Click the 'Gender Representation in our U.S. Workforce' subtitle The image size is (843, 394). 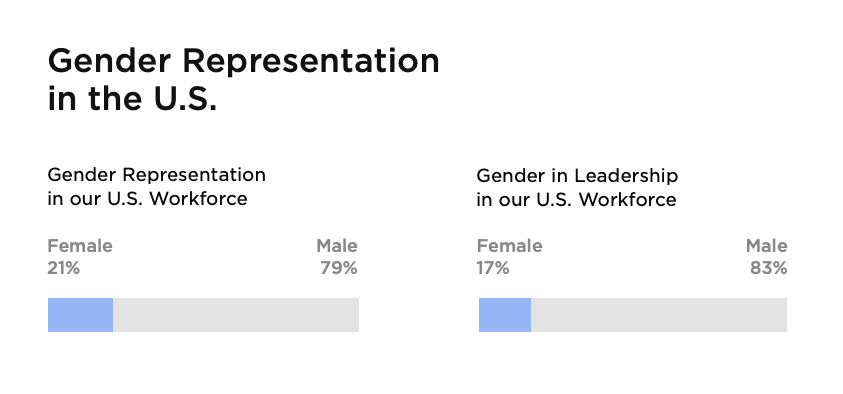tap(156, 187)
